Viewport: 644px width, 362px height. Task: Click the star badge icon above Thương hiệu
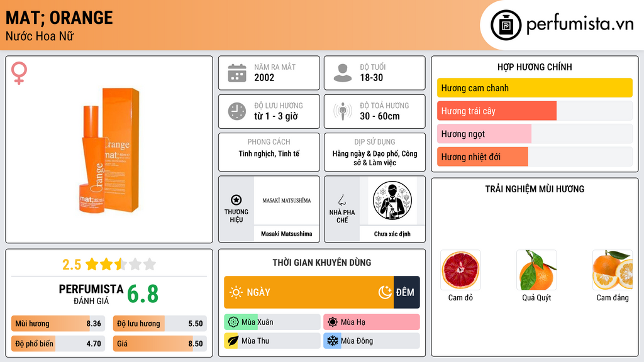click(236, 200)
